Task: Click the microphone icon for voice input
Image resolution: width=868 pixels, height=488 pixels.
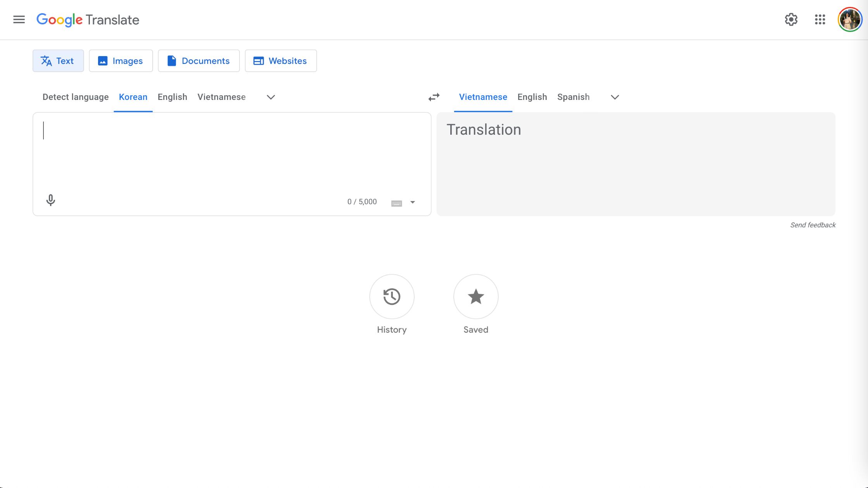Action: point(50,200)
